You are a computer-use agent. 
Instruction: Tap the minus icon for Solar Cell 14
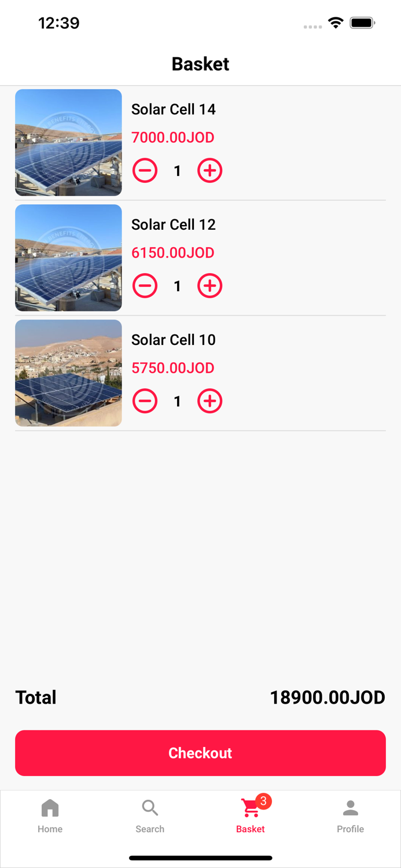click(145, 171)
